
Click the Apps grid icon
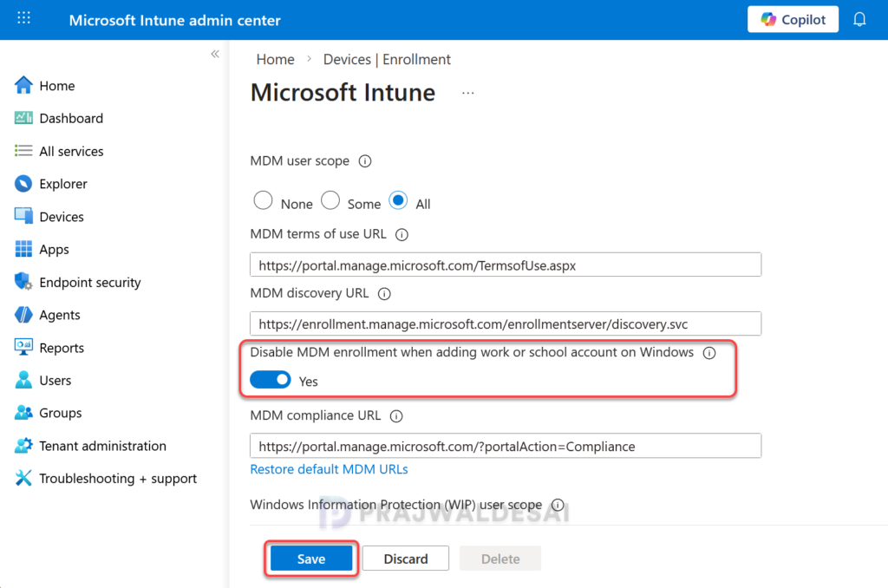tap(23, 249)
